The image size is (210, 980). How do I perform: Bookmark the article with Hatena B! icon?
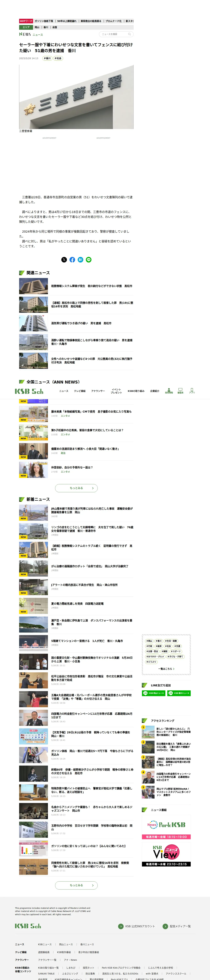80,260
